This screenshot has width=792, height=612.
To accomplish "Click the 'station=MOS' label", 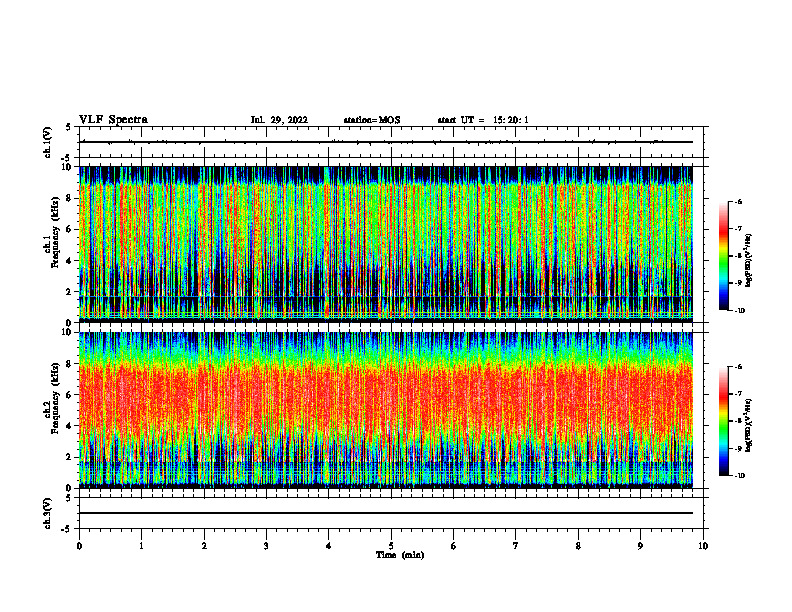I will pyautogui.click(x=372, y=120).
